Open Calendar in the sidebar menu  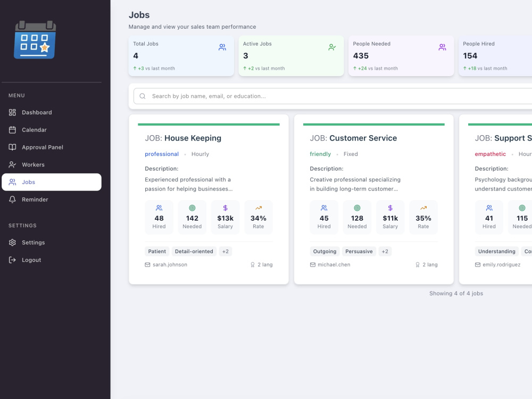tap(52, 130)
